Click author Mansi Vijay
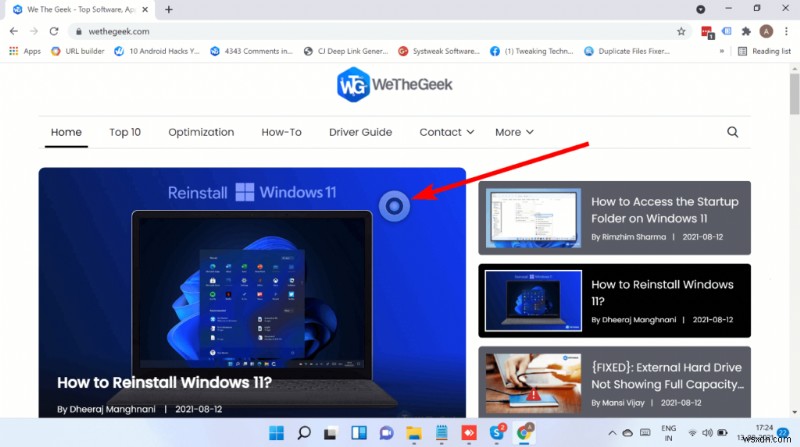Image resolution: width=800 pixels, height=447 pixels. point(623,403)
